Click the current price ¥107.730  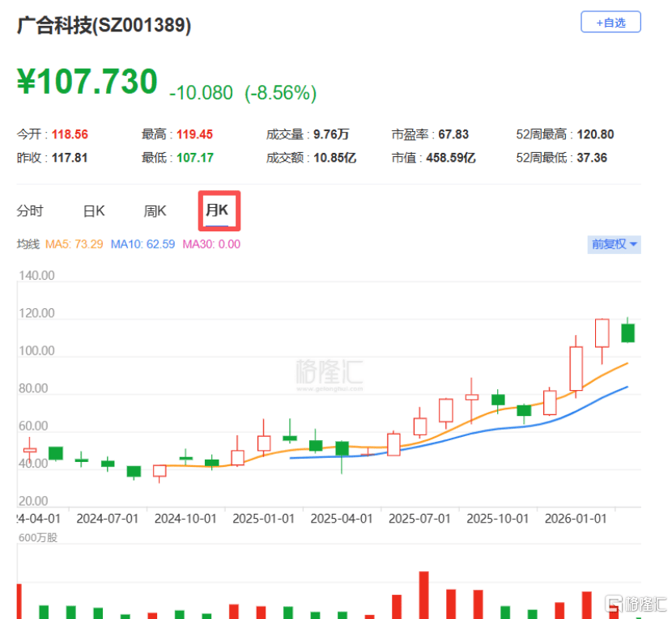tap(87, 83)
